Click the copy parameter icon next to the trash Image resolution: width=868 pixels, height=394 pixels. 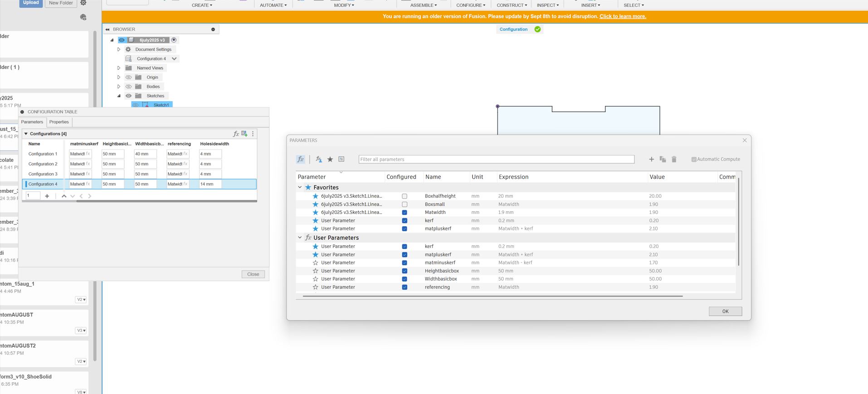(x=663, y=159)
